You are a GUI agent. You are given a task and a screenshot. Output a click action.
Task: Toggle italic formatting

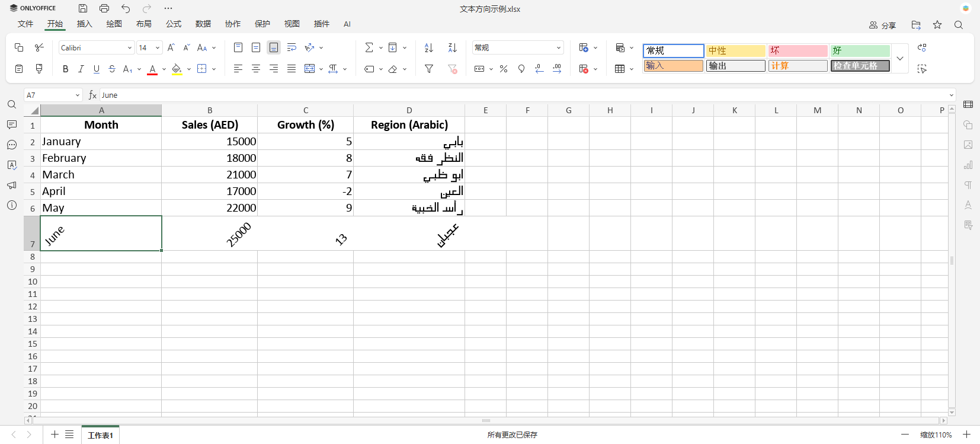pyautogui.click(x=81, y=69)
